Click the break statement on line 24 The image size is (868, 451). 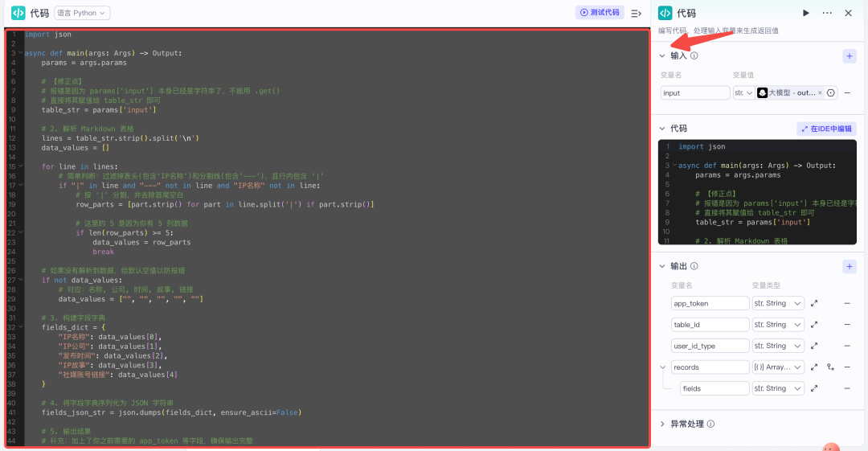pos(103,252)
